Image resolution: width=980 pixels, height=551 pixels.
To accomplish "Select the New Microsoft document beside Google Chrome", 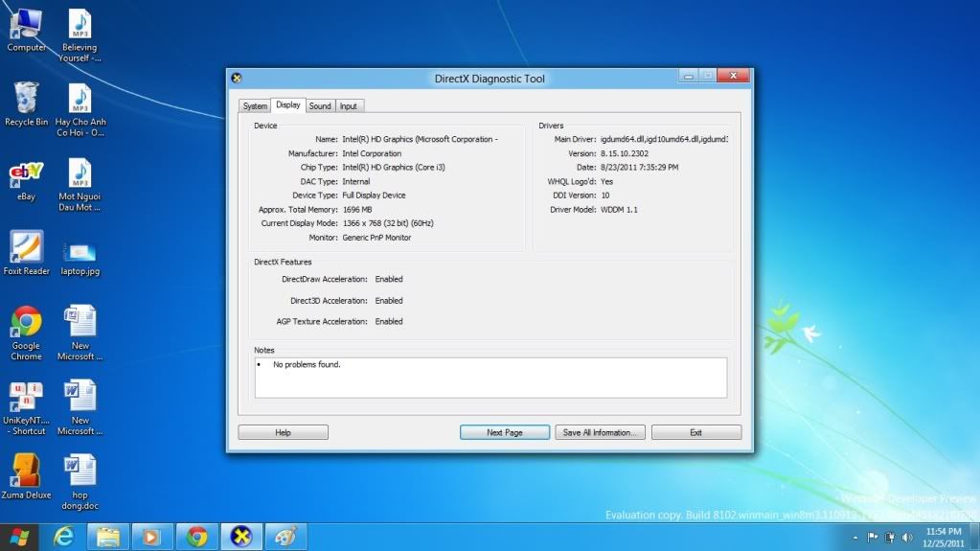I will [80, 333].
